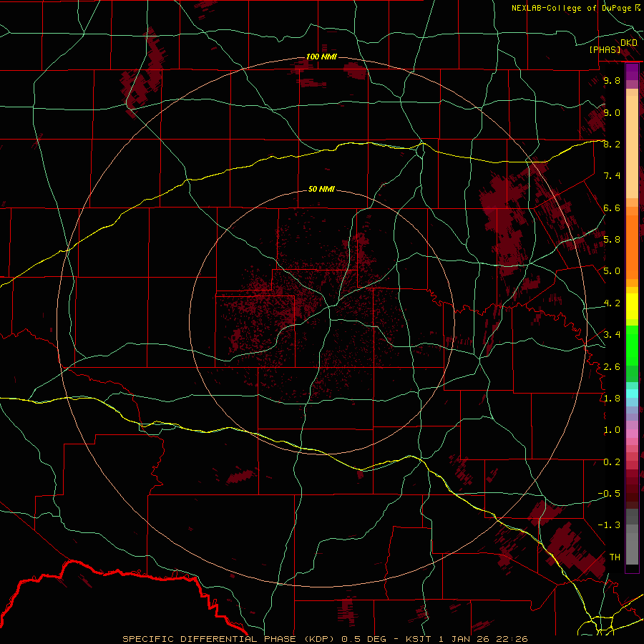Screen dimensions: 644x644
Task: Click the -1.3 scale value
Action: pyautogui.click(x=609, y=525)
